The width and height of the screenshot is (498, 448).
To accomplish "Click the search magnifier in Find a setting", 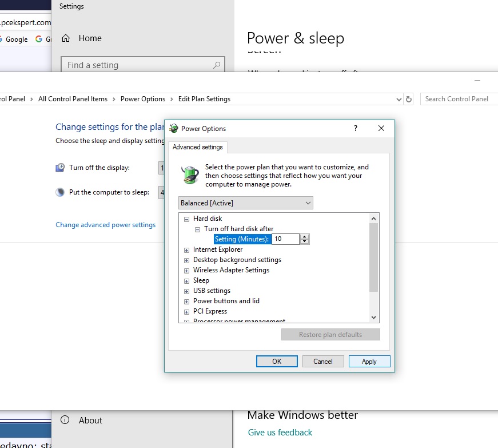I will click(217, 65).
